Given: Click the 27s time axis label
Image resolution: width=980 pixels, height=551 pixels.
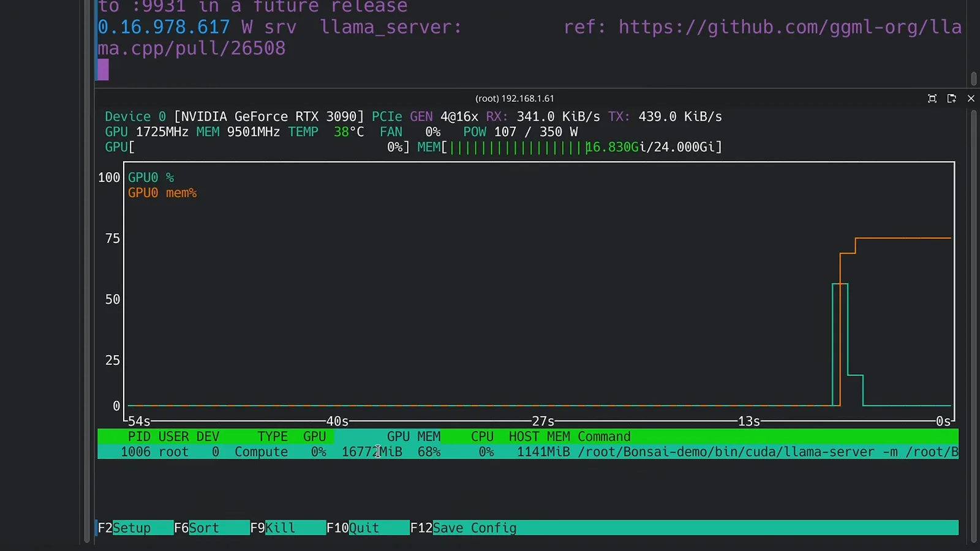Looking at the screenshot, I should (x=543, y=421).
